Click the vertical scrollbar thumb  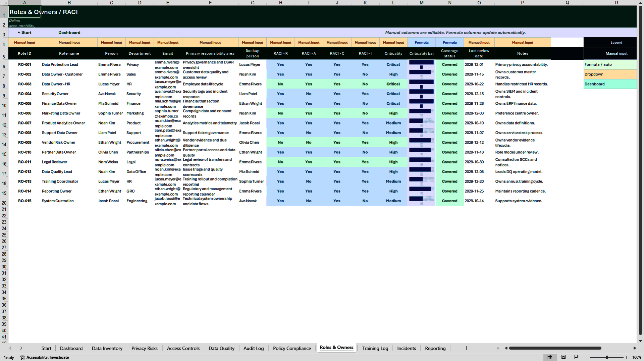point(640,170)
